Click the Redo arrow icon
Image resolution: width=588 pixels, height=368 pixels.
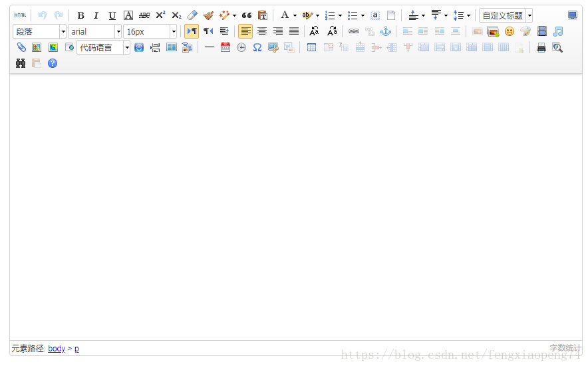tap(59, 15)
